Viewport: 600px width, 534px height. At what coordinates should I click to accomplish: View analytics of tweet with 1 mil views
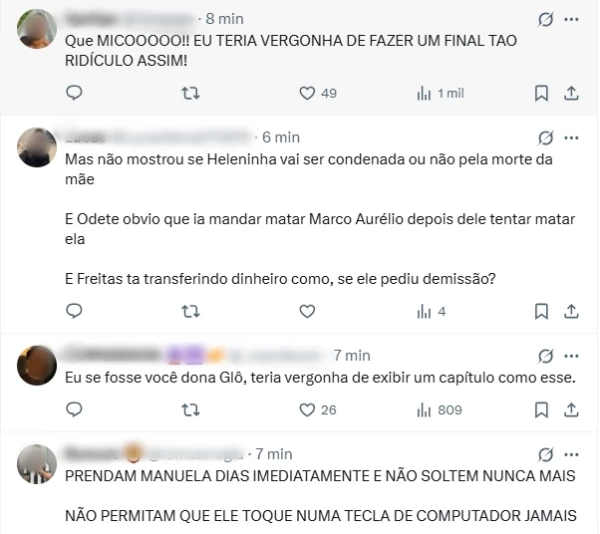(440, 93)
